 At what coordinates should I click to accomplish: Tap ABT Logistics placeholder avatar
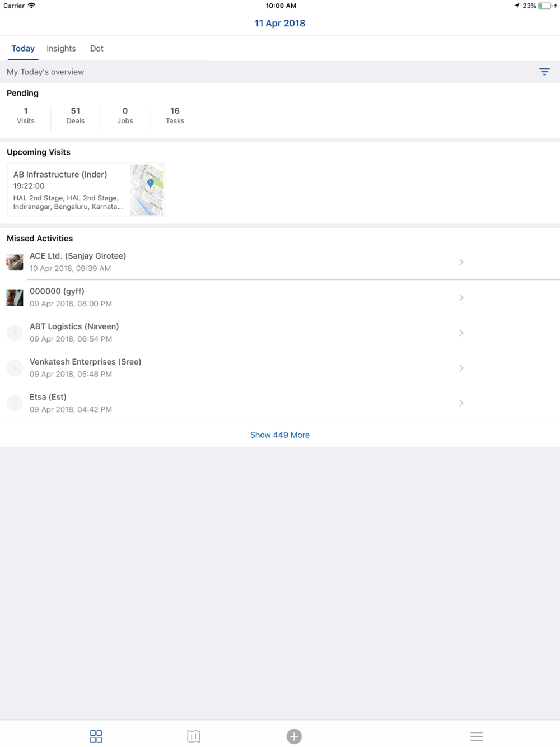click(15, 333)
